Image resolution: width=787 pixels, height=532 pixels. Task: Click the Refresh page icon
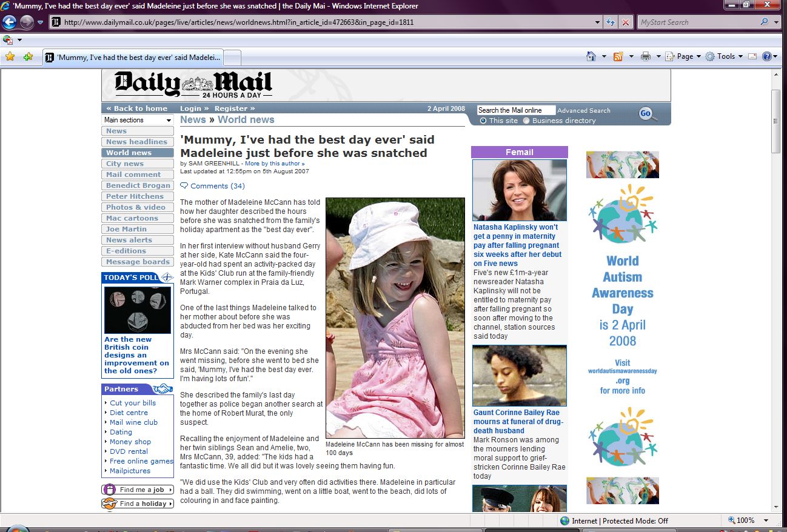611,22
